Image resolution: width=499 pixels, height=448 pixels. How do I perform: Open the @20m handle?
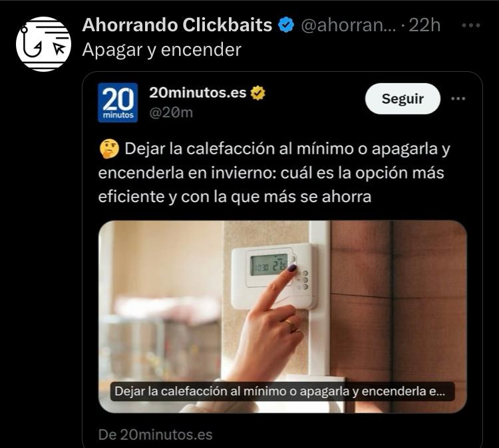171,112
